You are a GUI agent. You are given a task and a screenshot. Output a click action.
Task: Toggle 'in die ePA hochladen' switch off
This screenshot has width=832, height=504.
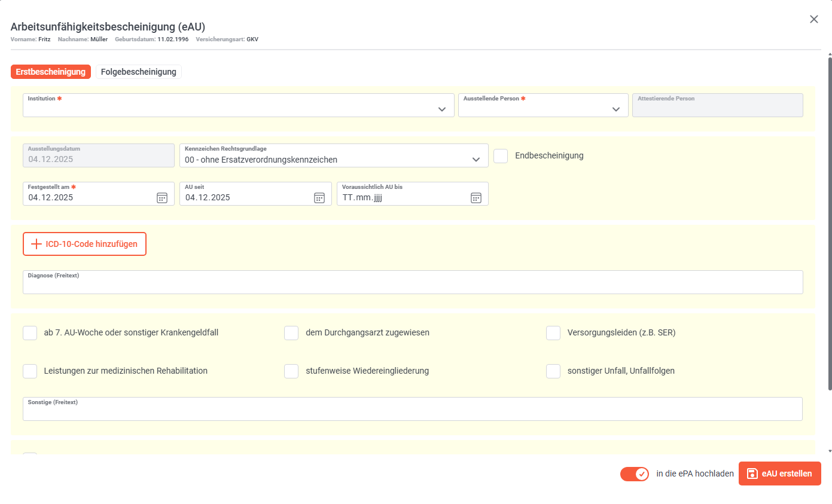pos(634,474)
